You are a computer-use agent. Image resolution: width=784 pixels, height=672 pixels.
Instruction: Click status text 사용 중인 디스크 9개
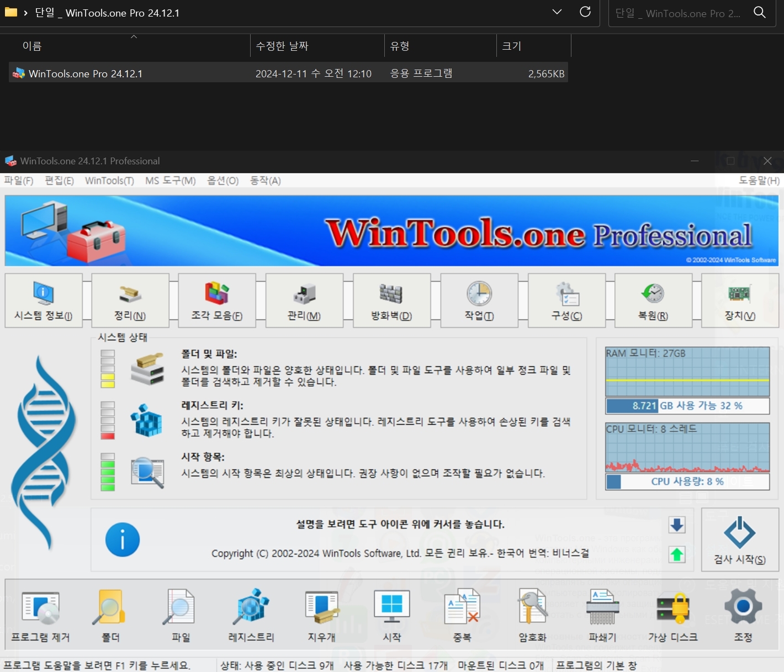pos(289,666)
